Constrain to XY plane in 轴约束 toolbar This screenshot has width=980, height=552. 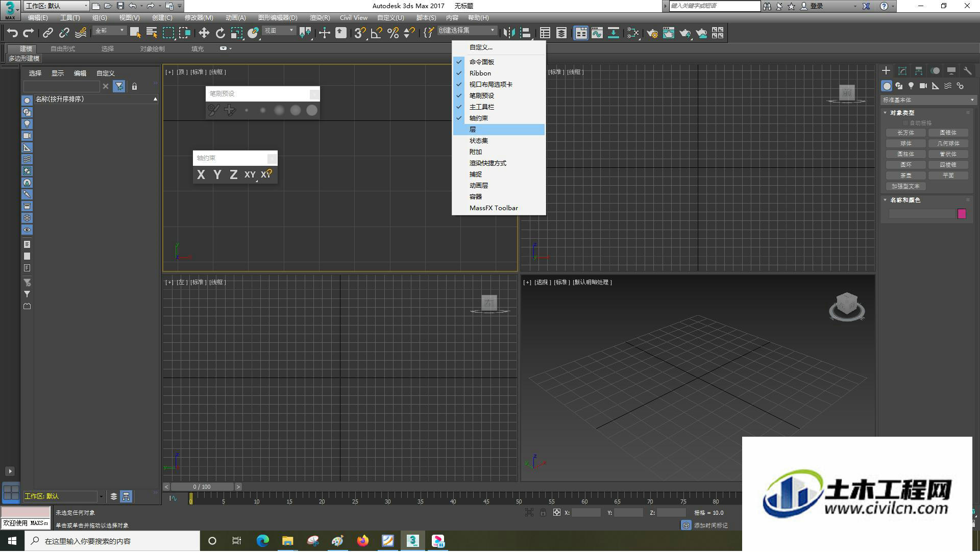pos(250,175)
